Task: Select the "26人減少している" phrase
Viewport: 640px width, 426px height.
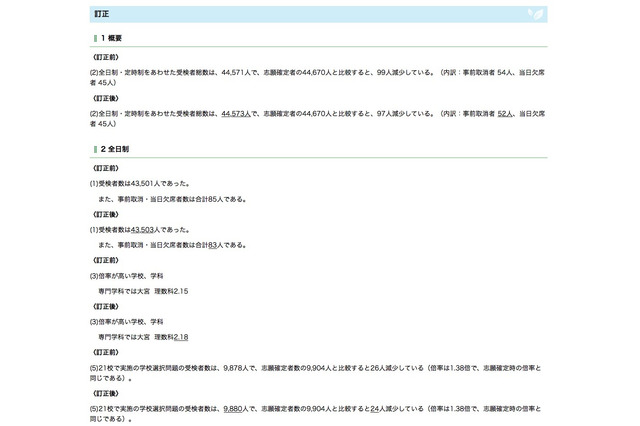Action: [x=397, y=368]
